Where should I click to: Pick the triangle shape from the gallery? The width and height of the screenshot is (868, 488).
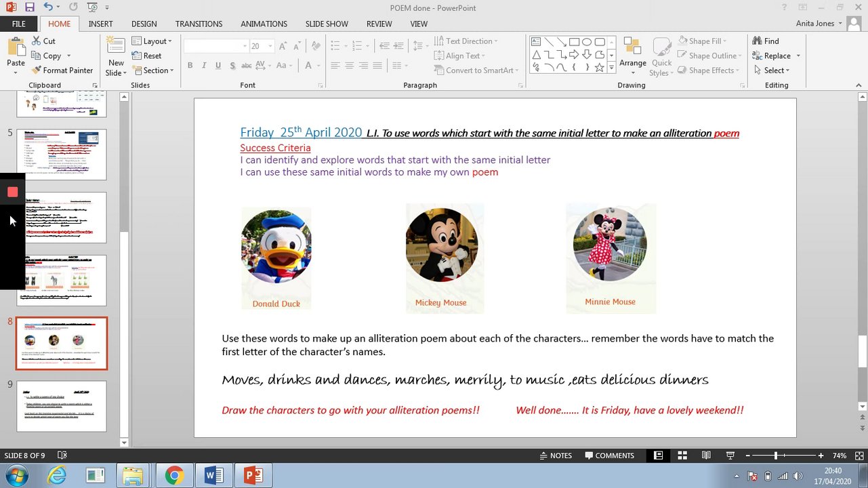point(535,55)
